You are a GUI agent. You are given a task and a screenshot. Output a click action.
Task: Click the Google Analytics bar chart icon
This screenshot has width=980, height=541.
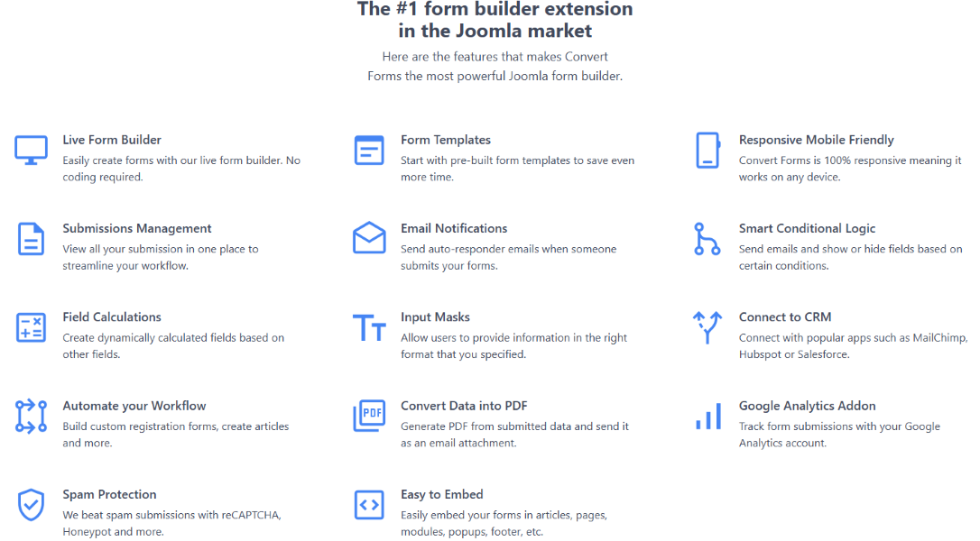pyautogui.click(x=707, y=417)
